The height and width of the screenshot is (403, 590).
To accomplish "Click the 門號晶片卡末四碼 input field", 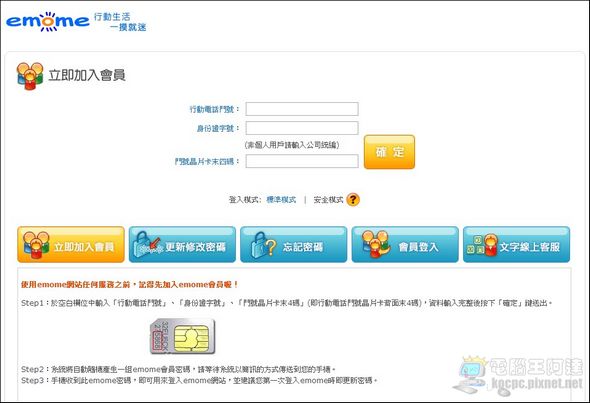I will point(302,161).
